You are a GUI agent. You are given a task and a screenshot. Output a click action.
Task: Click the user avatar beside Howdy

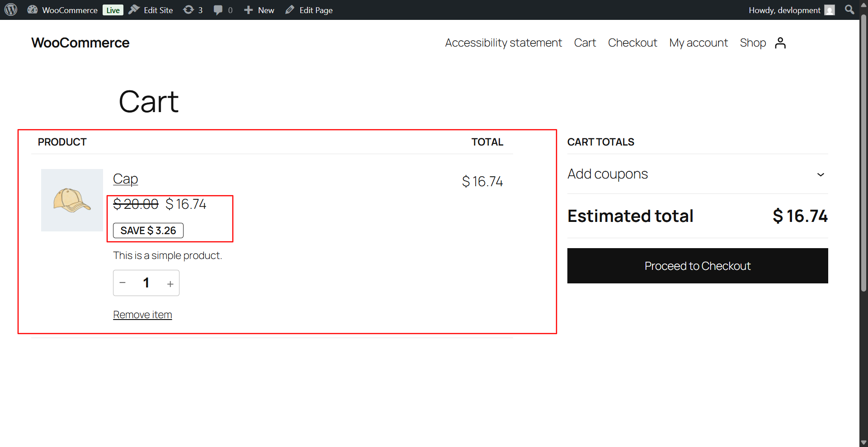830,10
